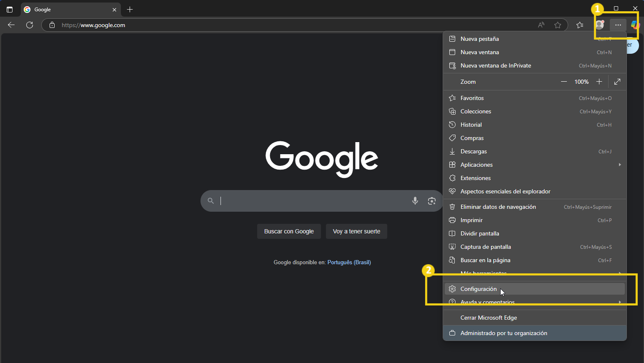Open Colecciones from the menu

point(534,111)
